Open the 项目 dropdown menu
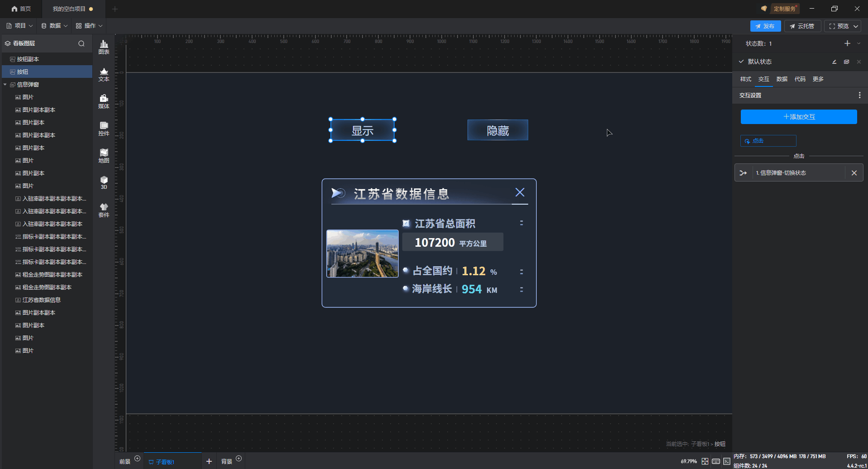The image size is (868, 469). [x=19, y=26]
